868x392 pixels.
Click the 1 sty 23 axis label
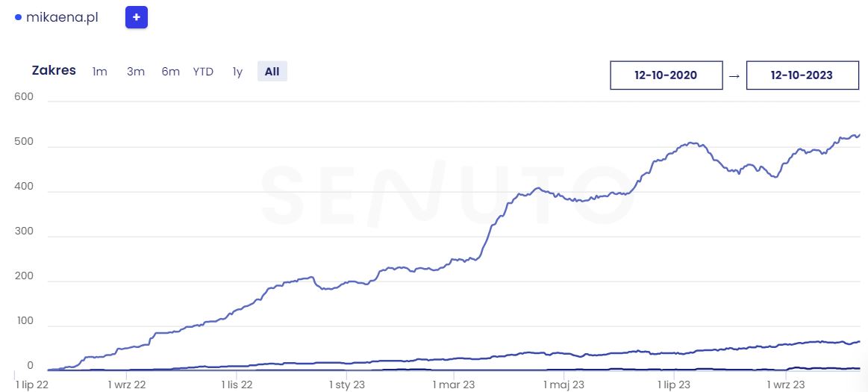coord(347,385)
